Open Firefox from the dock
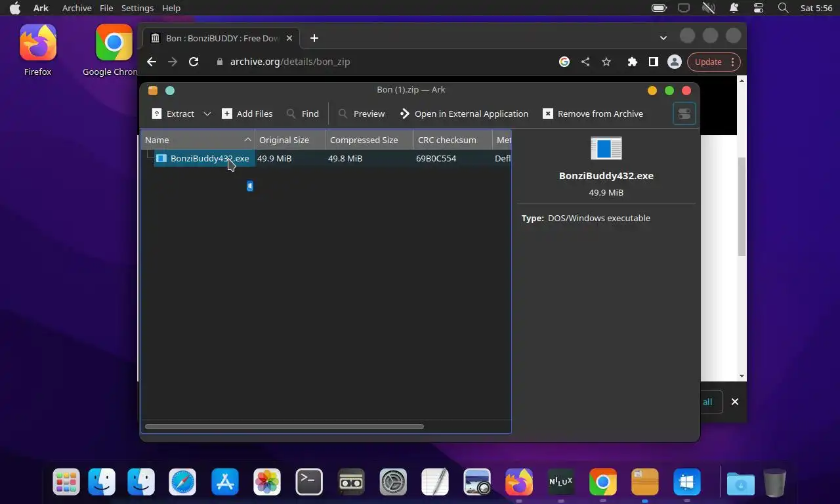Image resolution: width=840 pixels, height=504 pixels. [519, 483]
